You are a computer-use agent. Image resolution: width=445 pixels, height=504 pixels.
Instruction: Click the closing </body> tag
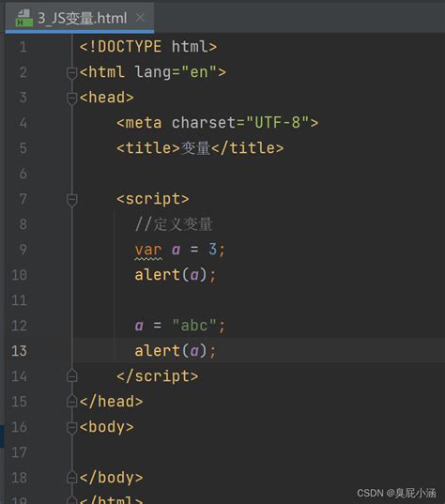click(x=111, y=478)
